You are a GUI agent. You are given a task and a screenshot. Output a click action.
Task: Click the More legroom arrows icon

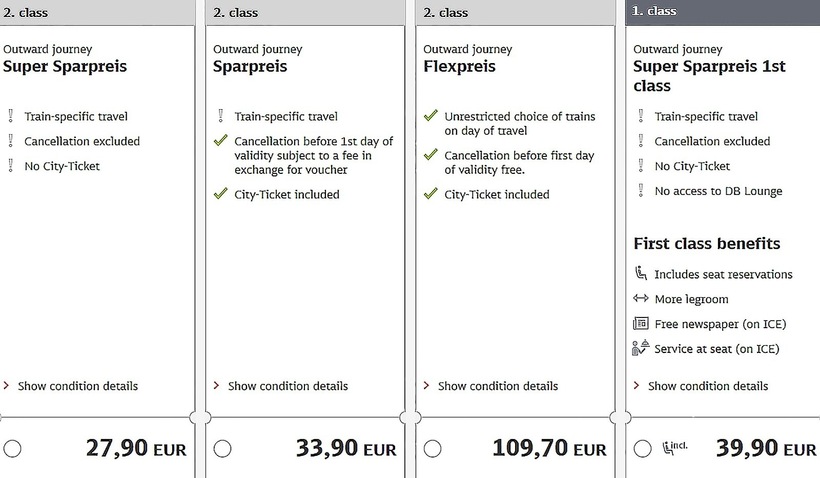[x=641, y=299]
